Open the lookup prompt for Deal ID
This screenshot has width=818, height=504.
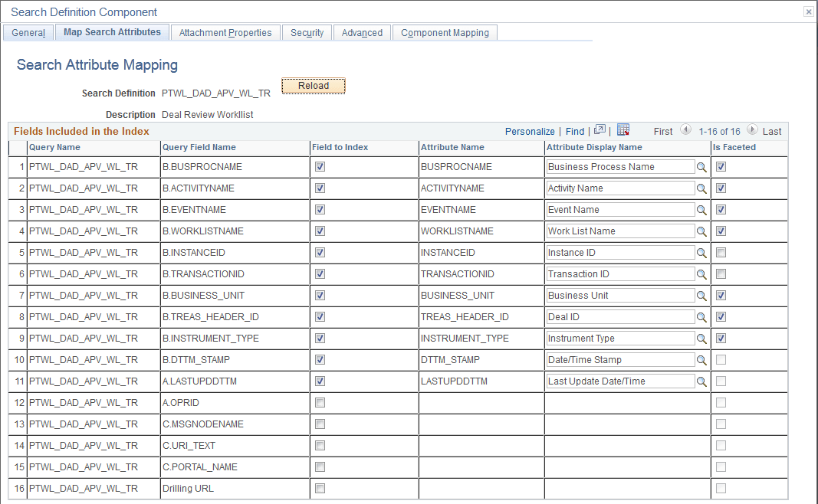[701, 316]
